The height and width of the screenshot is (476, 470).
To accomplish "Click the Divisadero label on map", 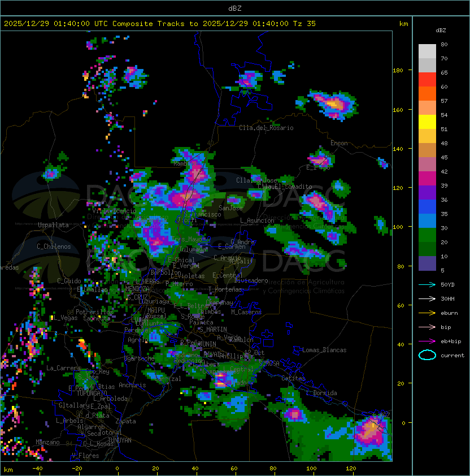I will [251, 280].
